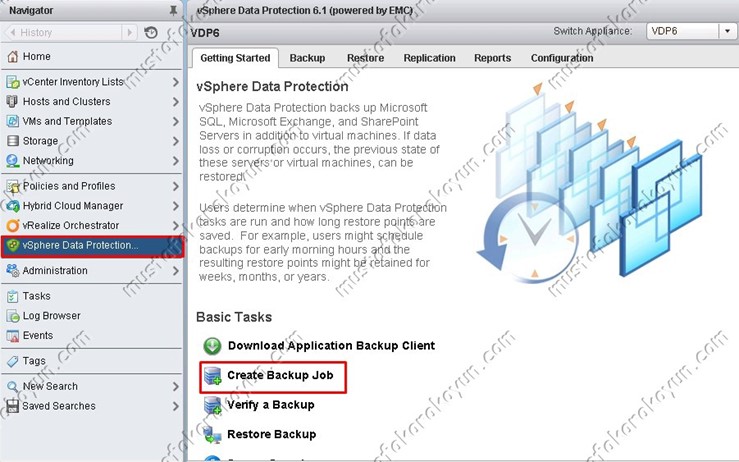The height and width of the screenshot is (462, 739).
Task: Click the Events icon
Action: pyautogui.click(x=13, y=336)
